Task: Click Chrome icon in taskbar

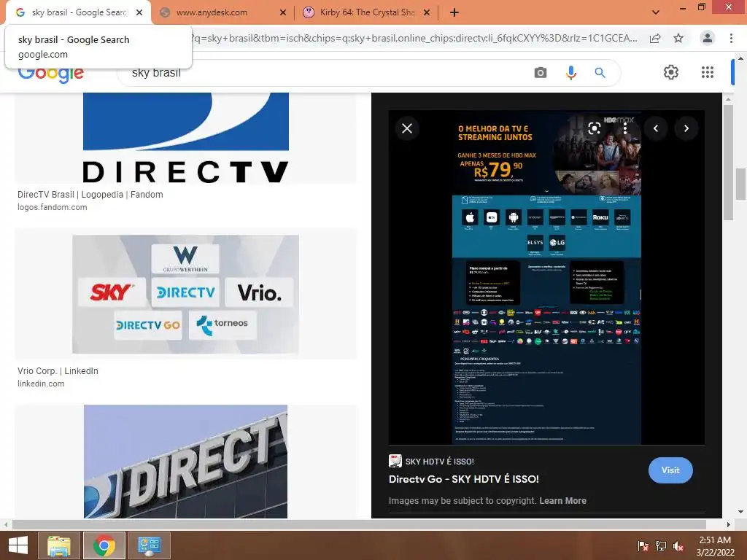Action: pyautogui.click(x=104, y=545)
